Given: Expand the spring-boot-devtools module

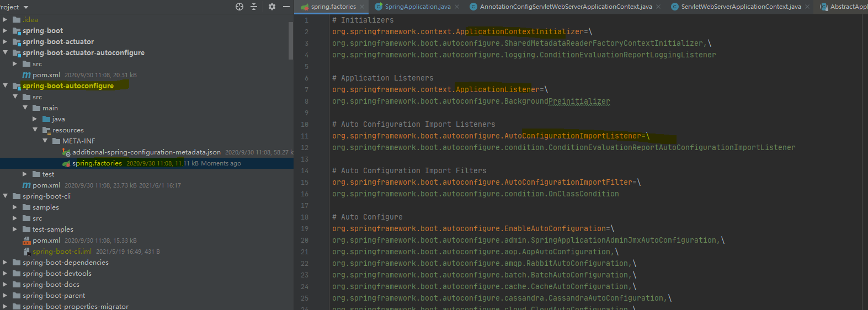Looking at the screenshot, I should point(5,273).
